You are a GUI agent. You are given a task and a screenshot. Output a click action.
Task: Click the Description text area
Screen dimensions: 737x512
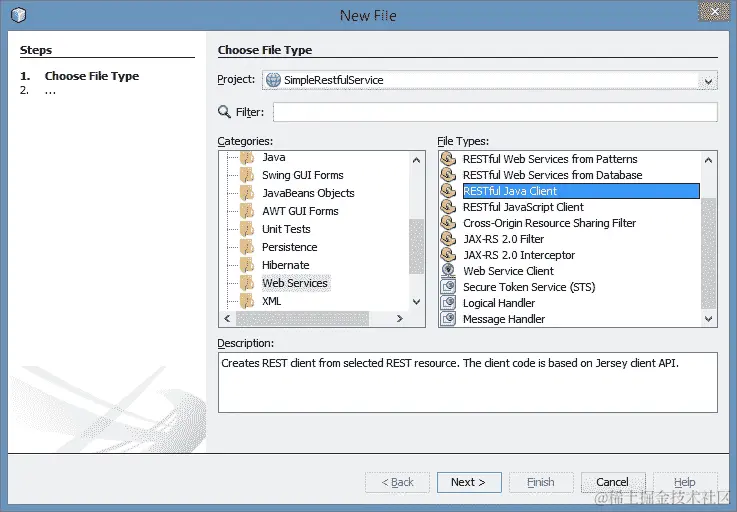(x=468, y=383)
